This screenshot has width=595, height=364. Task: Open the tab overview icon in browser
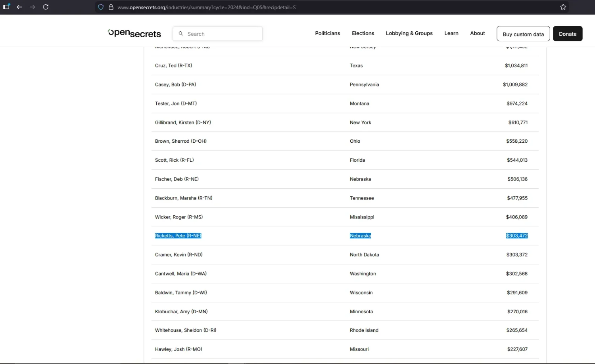(6, 7)
